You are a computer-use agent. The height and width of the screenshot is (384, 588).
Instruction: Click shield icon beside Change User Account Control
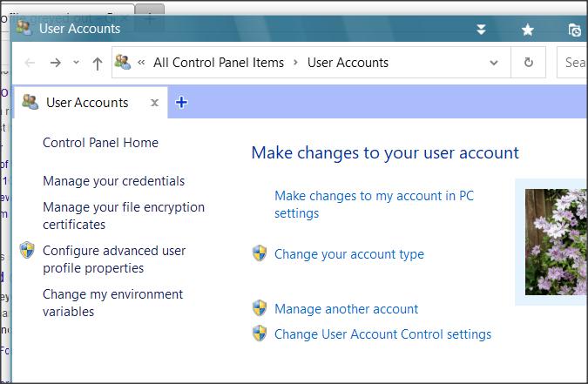[x=260, y=333]
